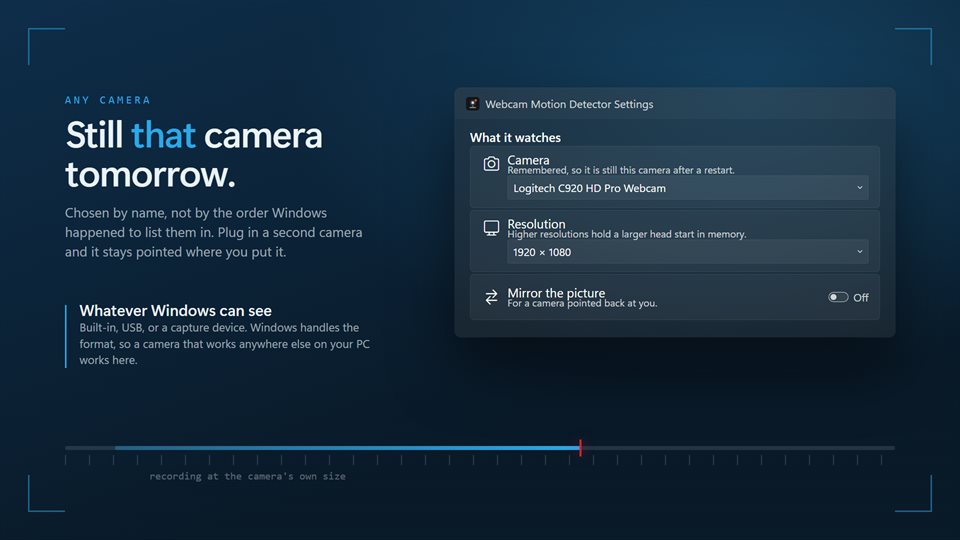Click the unfilled timeline track after the playhead
The width and height of the screenshot is (960, 540).
(738, 448)
